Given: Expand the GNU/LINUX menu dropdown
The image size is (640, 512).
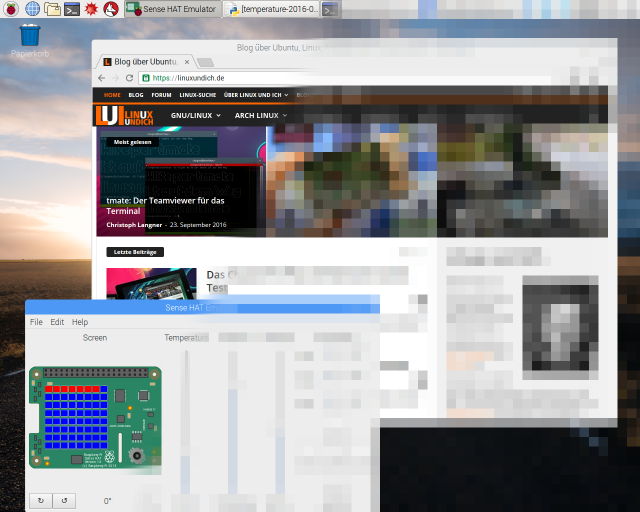Looking at the screenshot, I should pyautogui.click(x=196, y=116).
